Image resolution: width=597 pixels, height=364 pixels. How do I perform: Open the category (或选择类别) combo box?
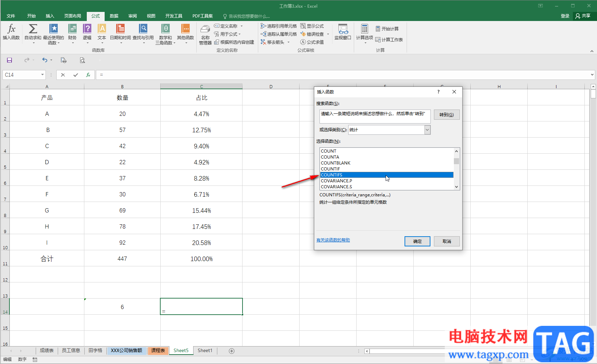tap(389, 130)
